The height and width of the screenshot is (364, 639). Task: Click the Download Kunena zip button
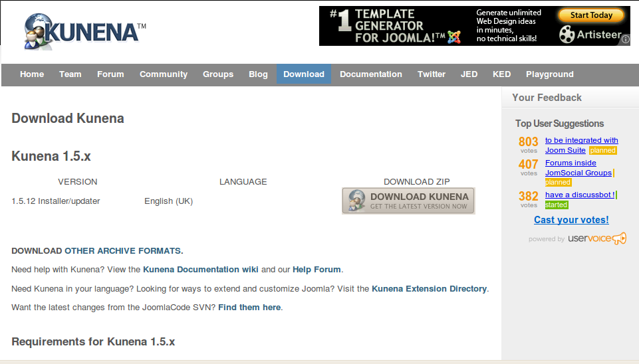coord(408,201)
